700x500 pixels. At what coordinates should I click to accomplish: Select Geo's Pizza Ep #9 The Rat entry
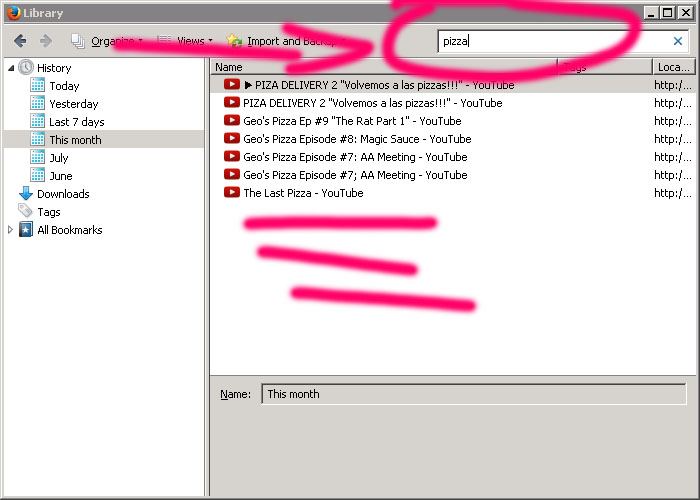352,121
